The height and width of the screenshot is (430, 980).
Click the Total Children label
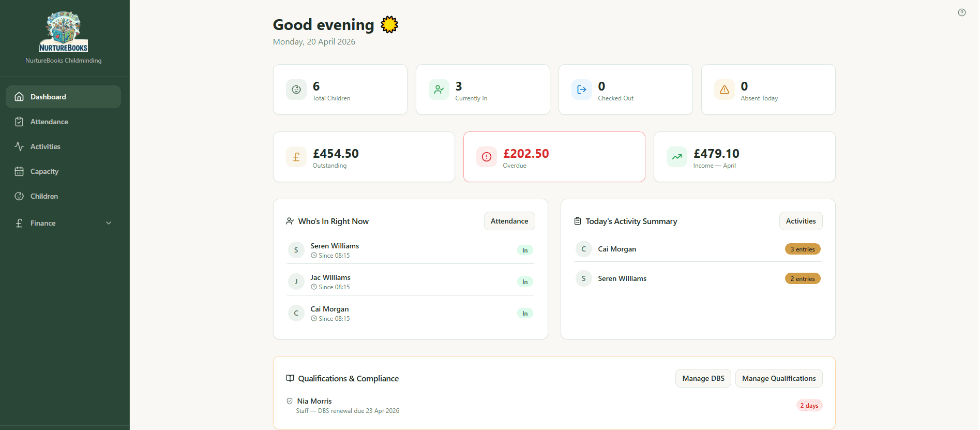(x=331, y=98)
